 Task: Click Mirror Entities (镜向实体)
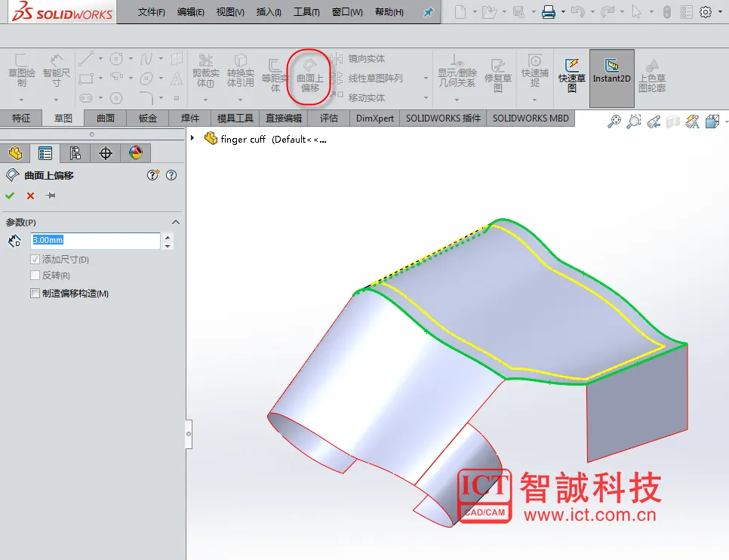point(358,59)
